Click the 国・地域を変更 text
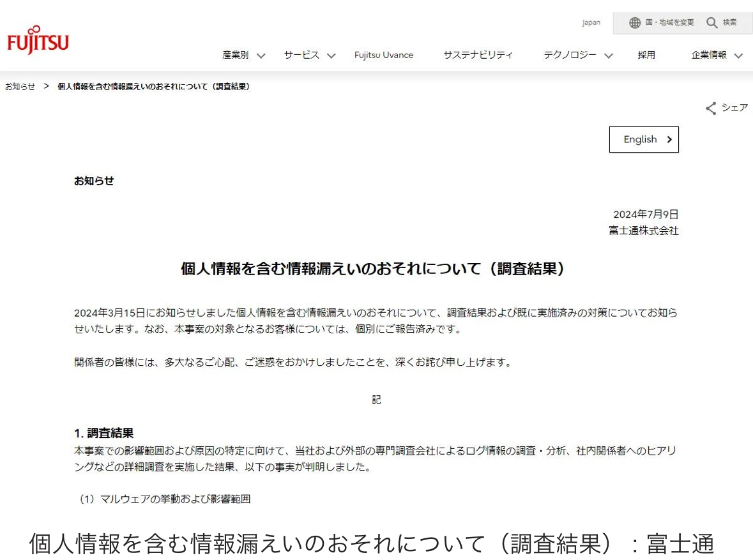 (x=669, y=23)
